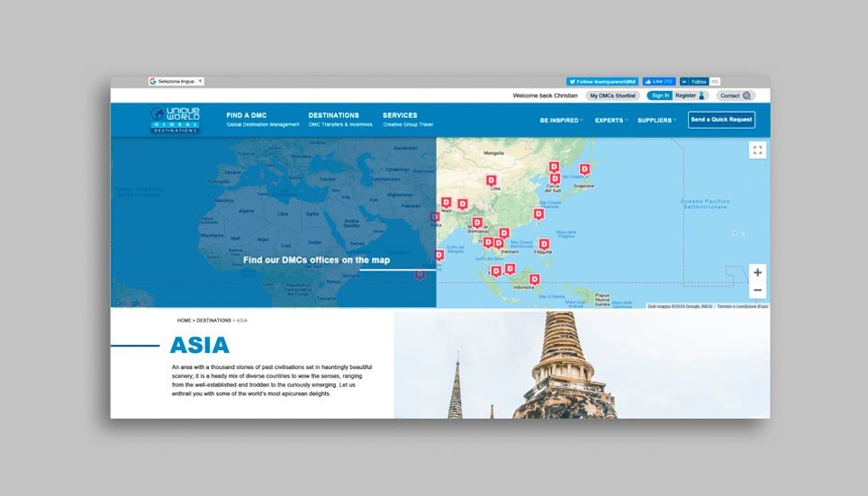This screenshot has height=496, width=868.
Task: Click the 'Welcome back Christian' text
Action: (x=546, y=95)
